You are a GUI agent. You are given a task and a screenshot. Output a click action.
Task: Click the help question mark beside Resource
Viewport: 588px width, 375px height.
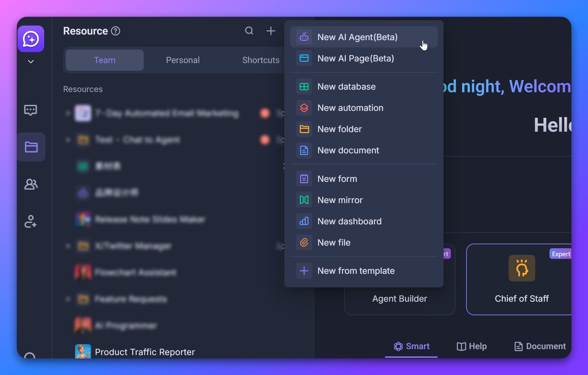tap(116, 31)
